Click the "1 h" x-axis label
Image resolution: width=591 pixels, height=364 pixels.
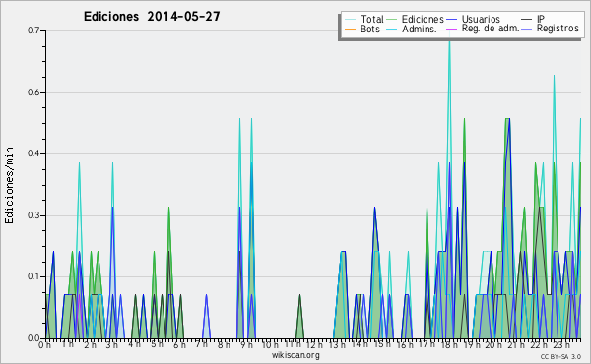pyautogui.click(x=68, y=344)
